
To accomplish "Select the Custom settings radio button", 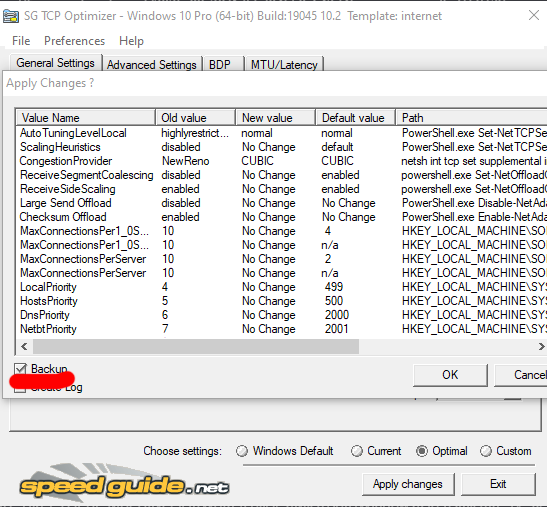I will coord(486,451).
